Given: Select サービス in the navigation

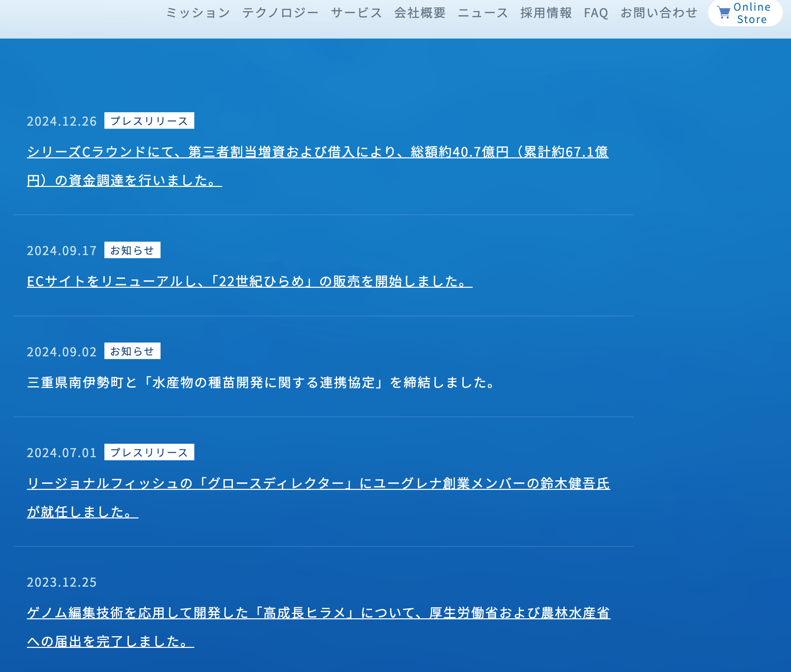Looking at the screenshot, I should [x=356, y=13].
